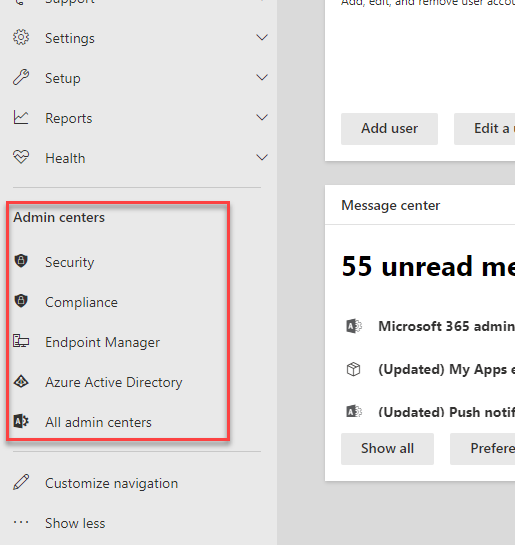Expand the Reports menu chevron
515x545 pixels.
[x=262, y=117]
